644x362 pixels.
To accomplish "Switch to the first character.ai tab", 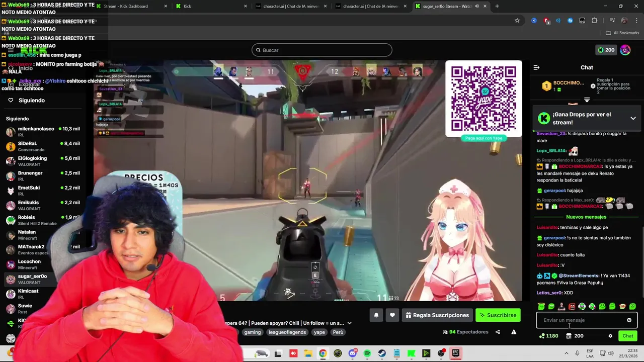I will pos(291,6).
